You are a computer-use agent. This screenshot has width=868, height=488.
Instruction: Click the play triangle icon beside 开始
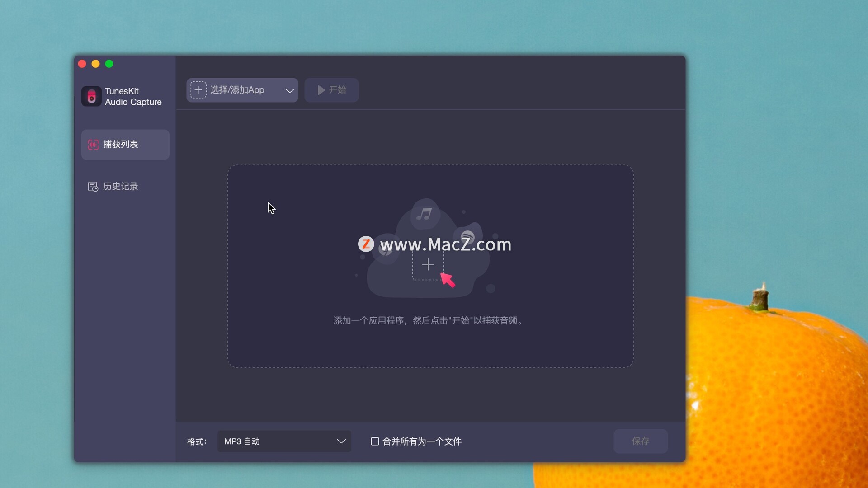[x=321, y=90]
